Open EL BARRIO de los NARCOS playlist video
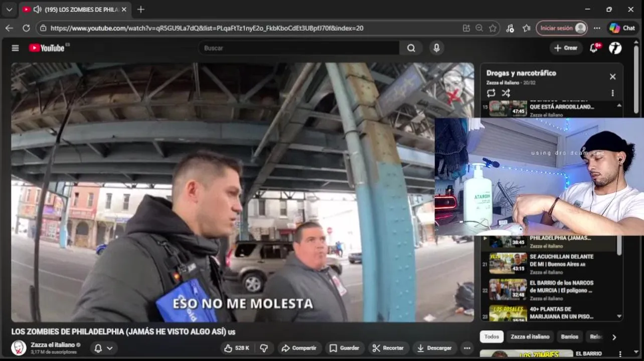 click(x=549, y=290)
